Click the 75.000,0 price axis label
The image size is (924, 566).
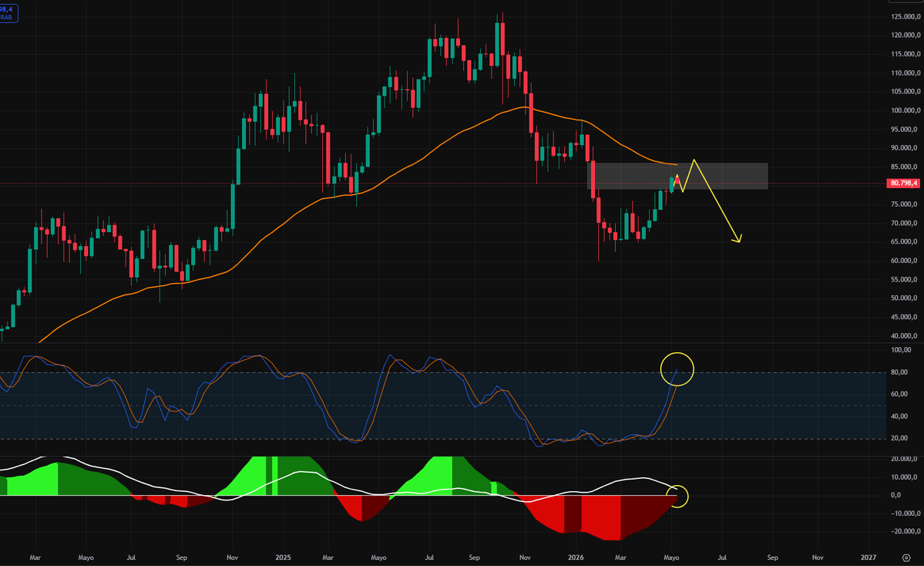(x=906, y=204)
